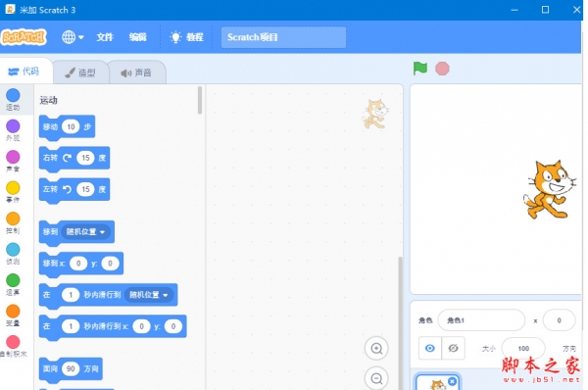The width and height of the screenshot is (588, 390).
Task: Click seconds value in 滑行到 随机位置 block
Action: pos(71,295)
